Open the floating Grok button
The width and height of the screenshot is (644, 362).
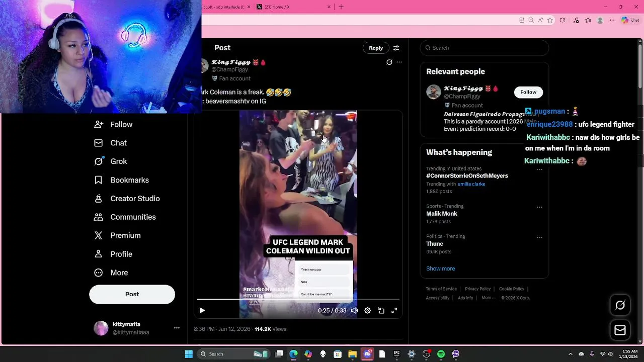pos(620,305)
